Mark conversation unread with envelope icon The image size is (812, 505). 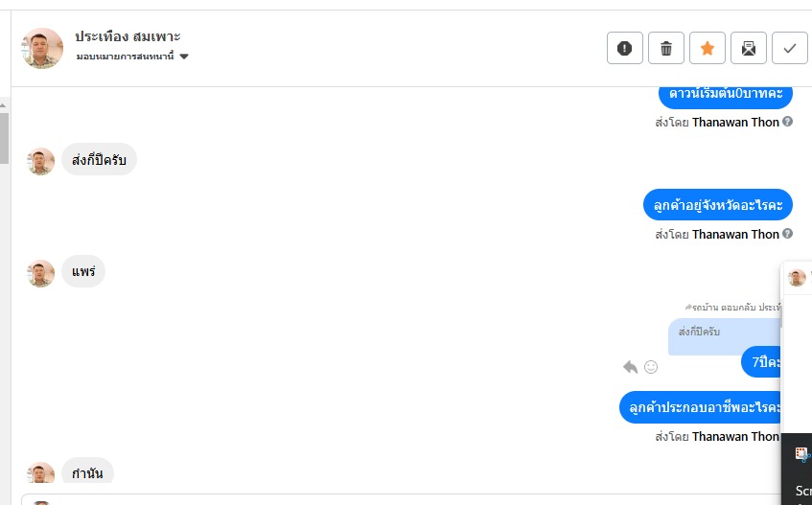click(x=749, y=48)
